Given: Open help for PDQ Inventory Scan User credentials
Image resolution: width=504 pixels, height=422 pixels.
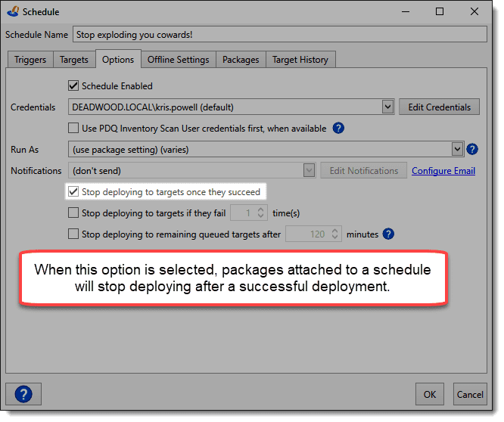Looking at the screenshot, I should click(x=338, y=129).
